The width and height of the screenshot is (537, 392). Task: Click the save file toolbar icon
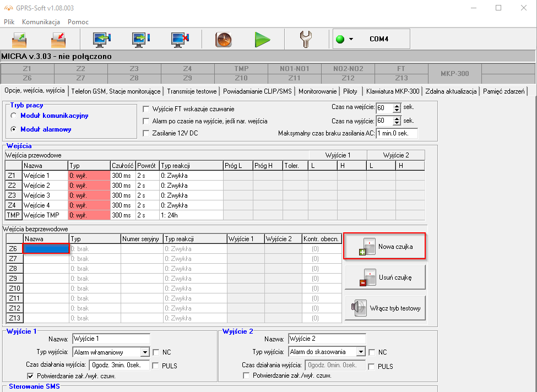(58, 39)
